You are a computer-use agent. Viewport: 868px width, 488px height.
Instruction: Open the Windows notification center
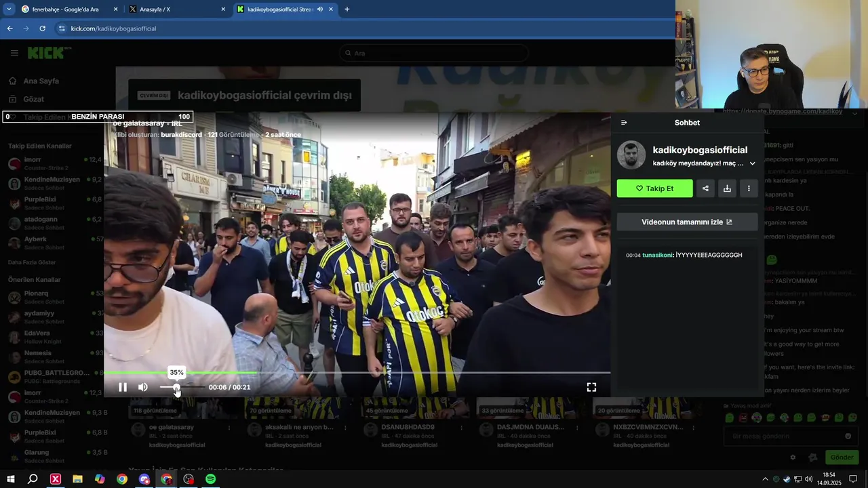pos(853,479)
